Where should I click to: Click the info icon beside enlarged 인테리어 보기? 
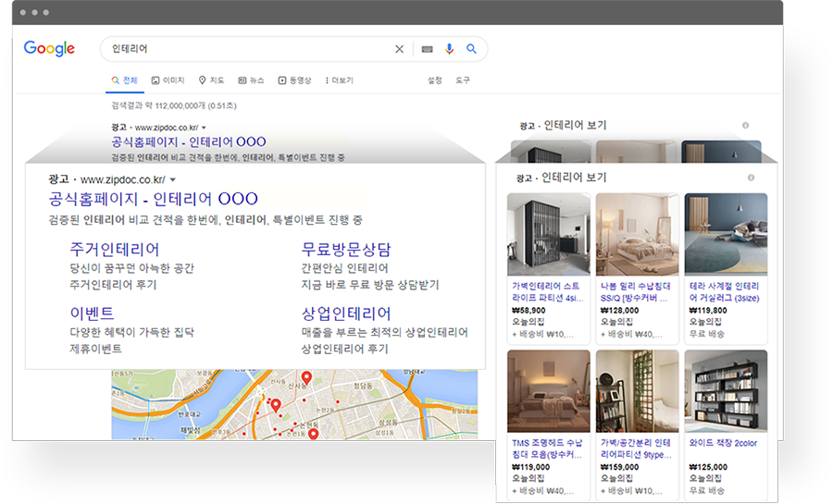click(x=751, y=178)
